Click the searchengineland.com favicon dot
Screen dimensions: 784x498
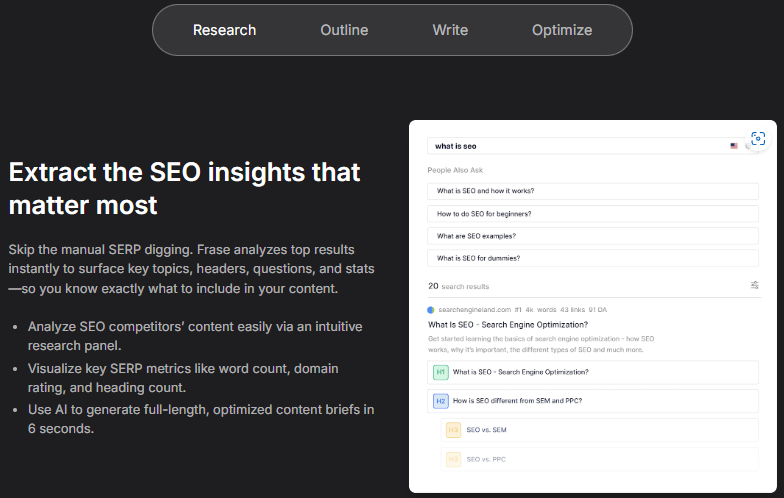[x=431, y=310]
